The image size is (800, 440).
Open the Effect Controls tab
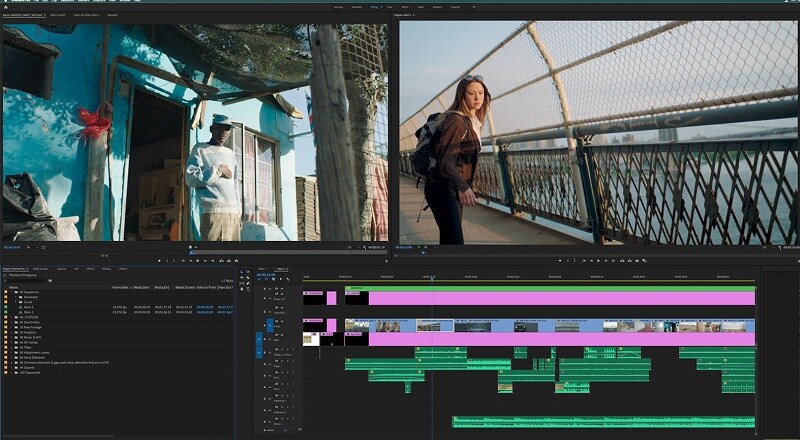coord(57,15)
